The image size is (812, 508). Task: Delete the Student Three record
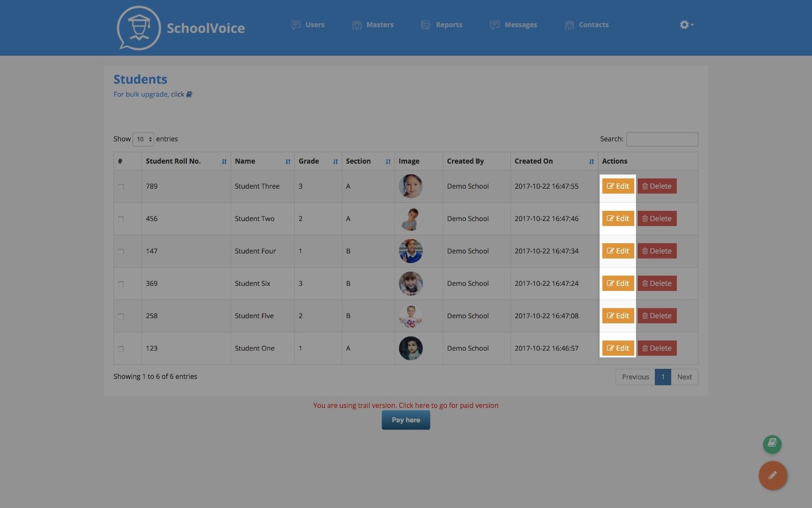point(657,186)
